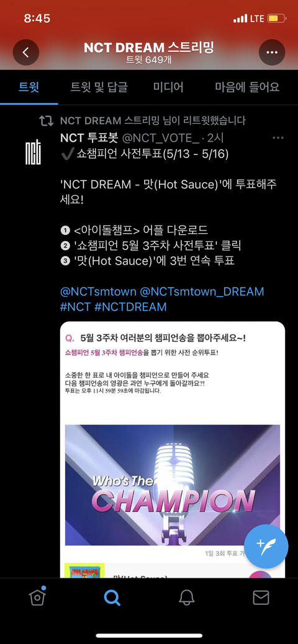Tap the #NCT hashtag
This screenshot has width=298, height=644.
click(x=75, y=307)
